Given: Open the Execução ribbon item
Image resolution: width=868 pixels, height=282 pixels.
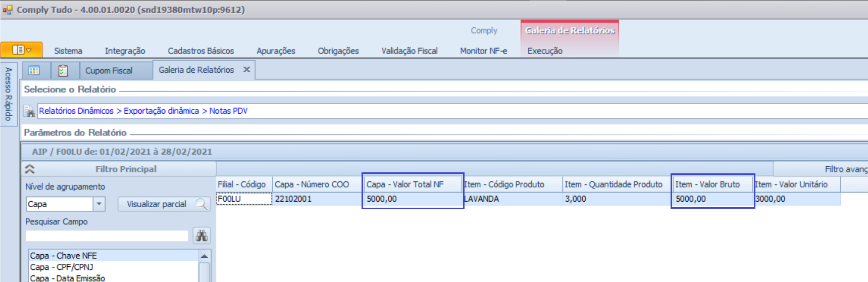Looking at the screenshot, I should 545,51.
